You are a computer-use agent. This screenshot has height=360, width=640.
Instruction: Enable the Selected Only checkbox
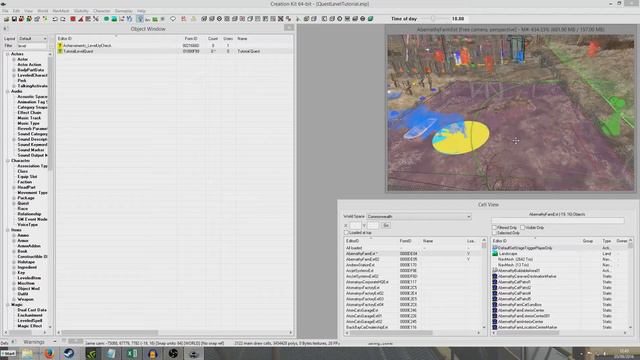click(x=495, y=233)
